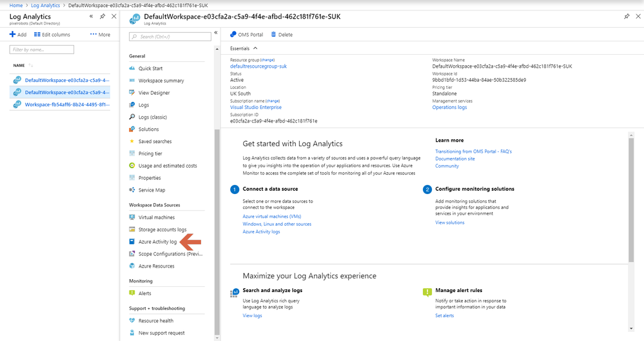Open the Operations logs link
This screenshot has height=341, width=644.
(x=449, y=107)
